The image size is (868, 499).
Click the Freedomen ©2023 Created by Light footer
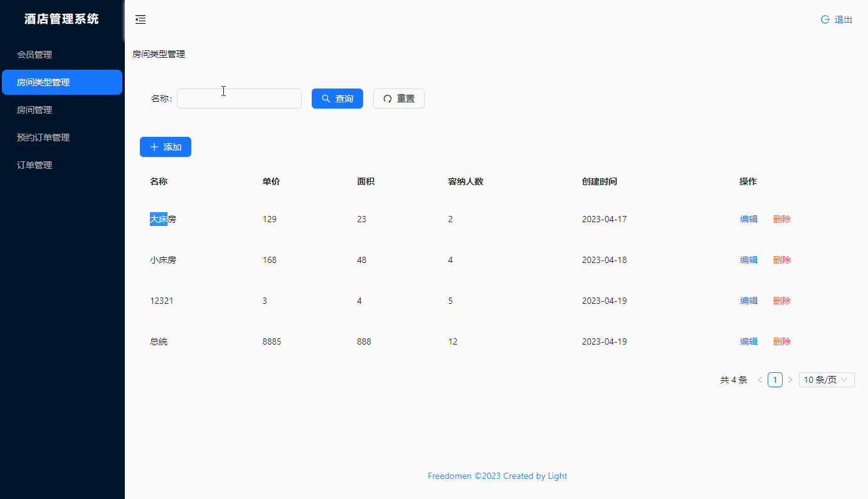[x=497, y=476]
